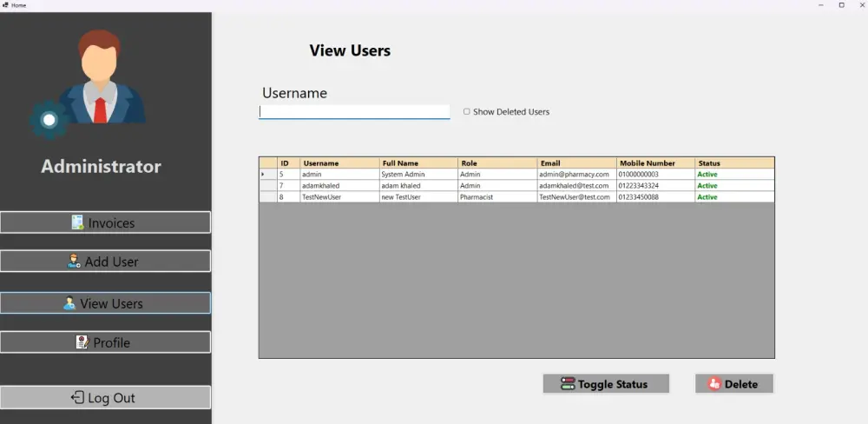This screenshot has height=424, width=868.
Task: Click the 'View Users' page heading
Action: (350, 50)
